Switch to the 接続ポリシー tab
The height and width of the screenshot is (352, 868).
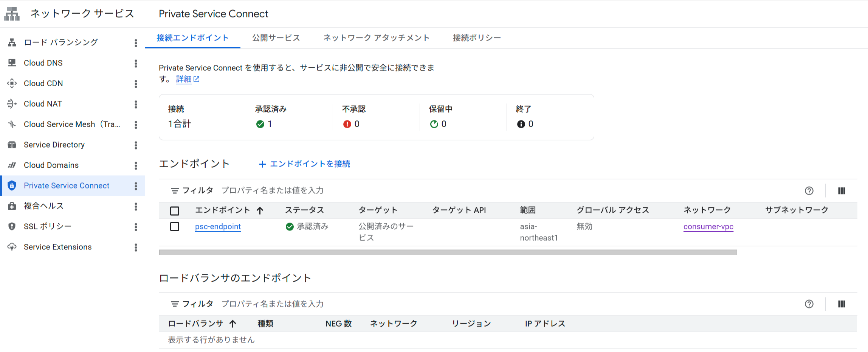tap(477, 38)
